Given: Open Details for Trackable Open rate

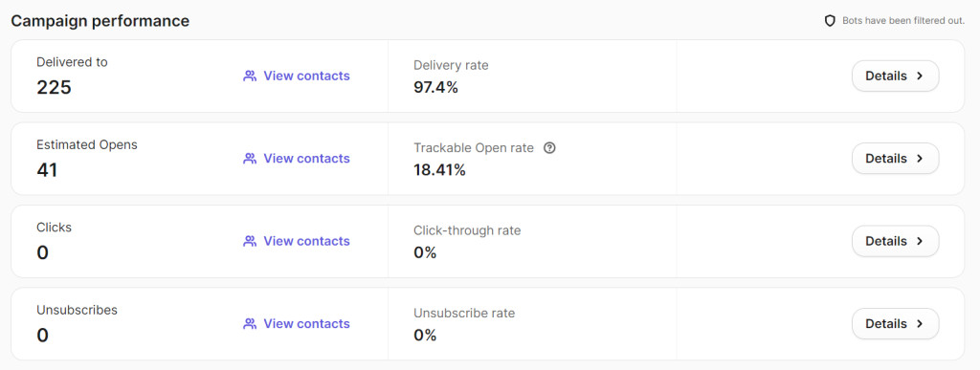Looking at the screenshot, I should (895, 159).
